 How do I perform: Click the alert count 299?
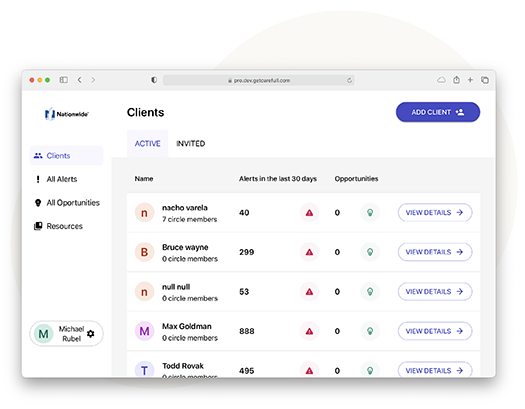247,252
